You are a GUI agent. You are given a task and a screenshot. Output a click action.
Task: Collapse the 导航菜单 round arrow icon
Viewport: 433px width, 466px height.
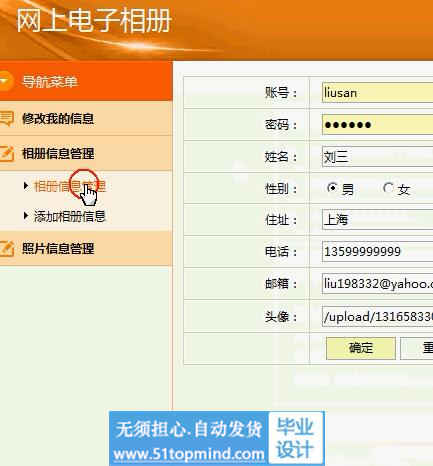5,81
